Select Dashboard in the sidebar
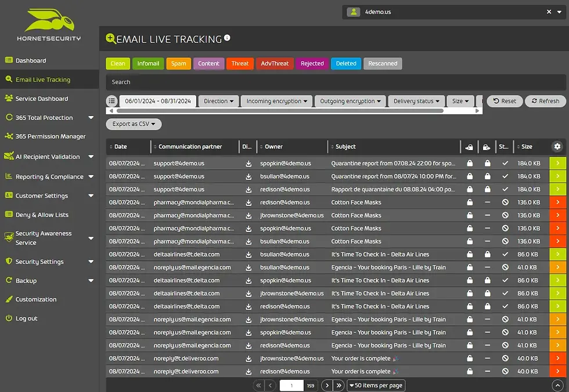This screenshot has width=569, height=392. (x=35, y=60)
